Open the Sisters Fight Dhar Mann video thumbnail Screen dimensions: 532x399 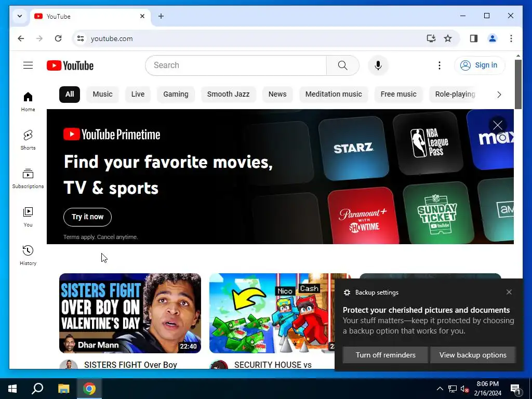[130, 313]
